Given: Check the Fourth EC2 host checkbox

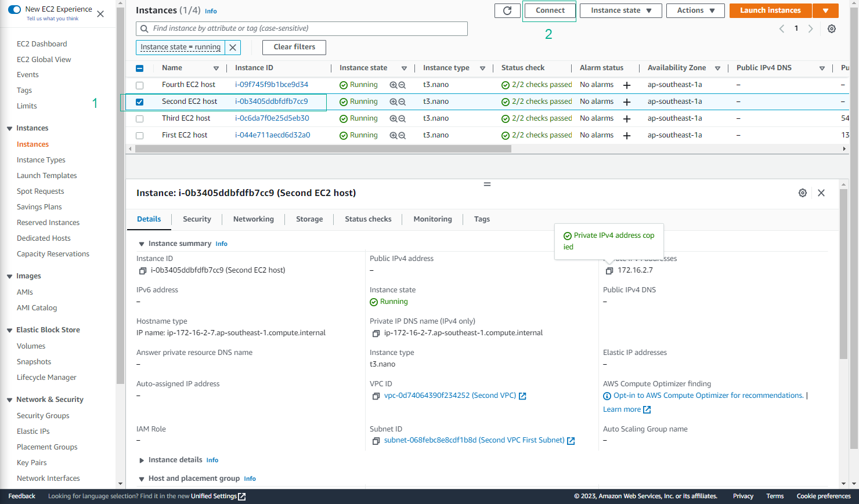Looking at the screenshot, I should tap(139, 85).
